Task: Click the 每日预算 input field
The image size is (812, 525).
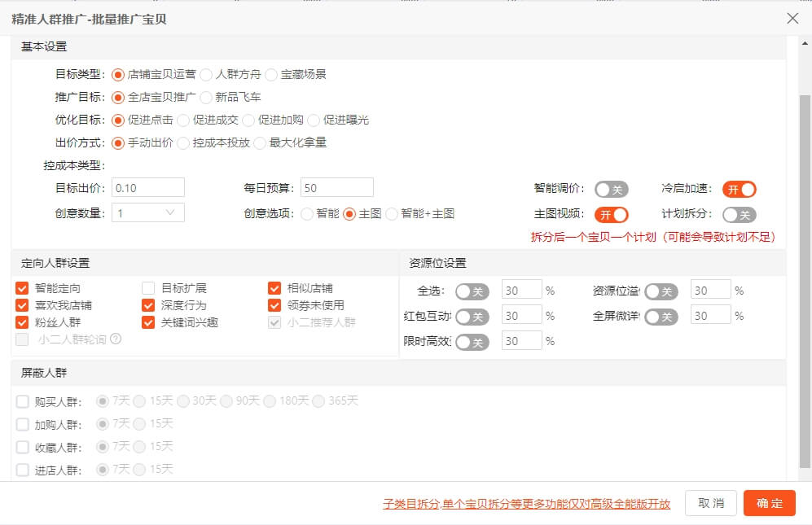Action: (x=337, y=187)
